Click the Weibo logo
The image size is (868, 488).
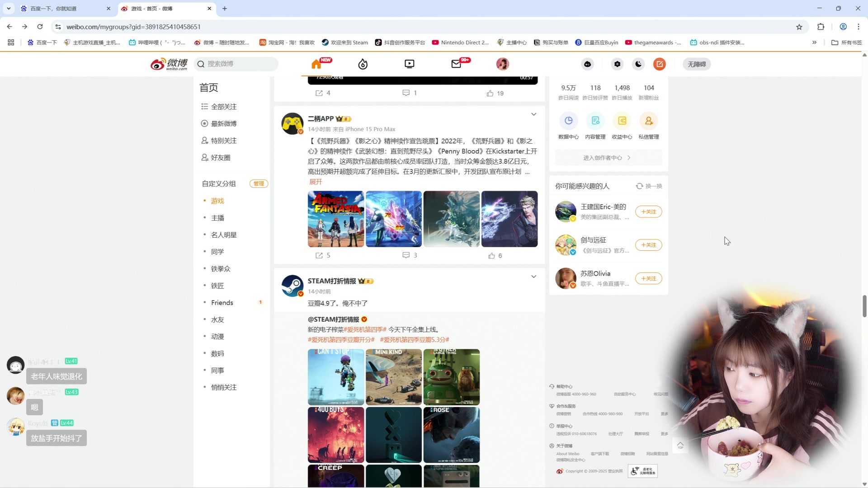coord(169,64)
